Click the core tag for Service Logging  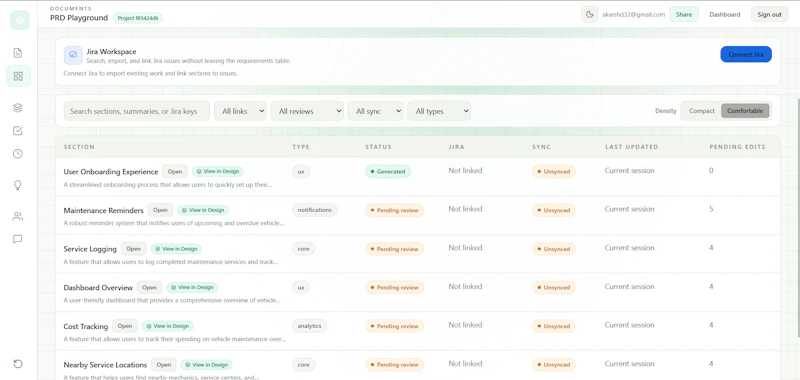click(x=304, y=248)
